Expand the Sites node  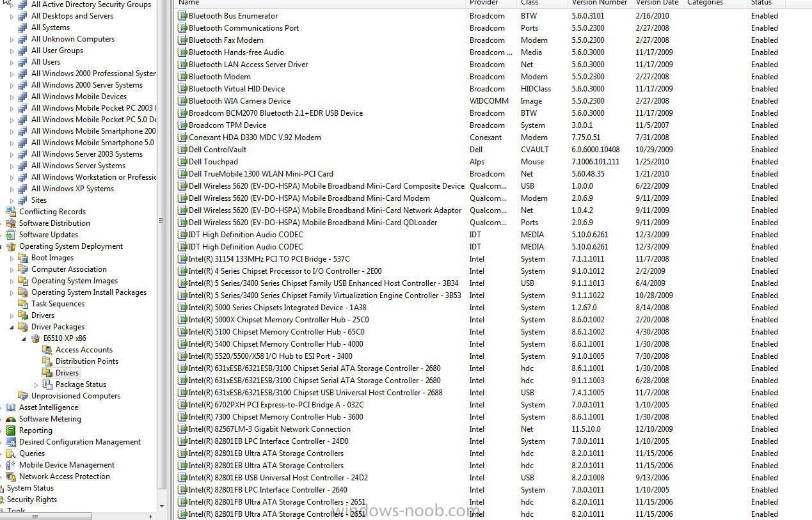12,200
